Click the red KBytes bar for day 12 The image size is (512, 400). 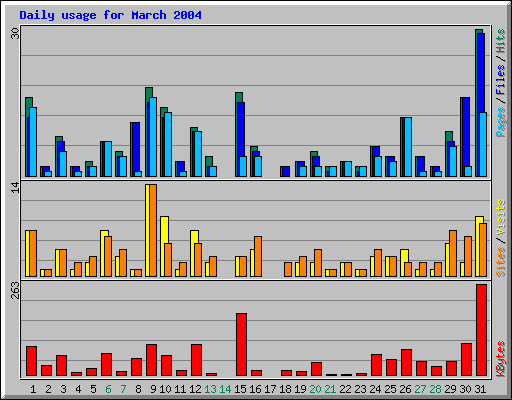click(x=196, y=360)
